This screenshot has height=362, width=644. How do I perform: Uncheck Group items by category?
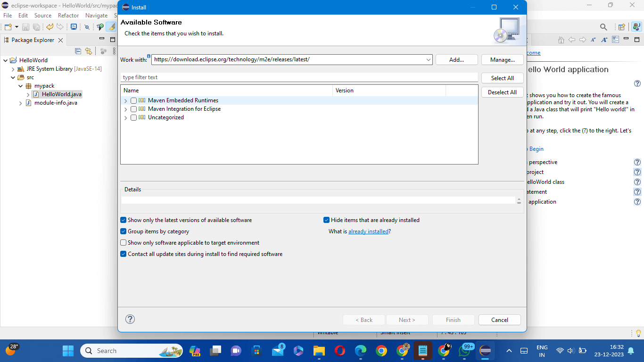[x=123, y=231]
